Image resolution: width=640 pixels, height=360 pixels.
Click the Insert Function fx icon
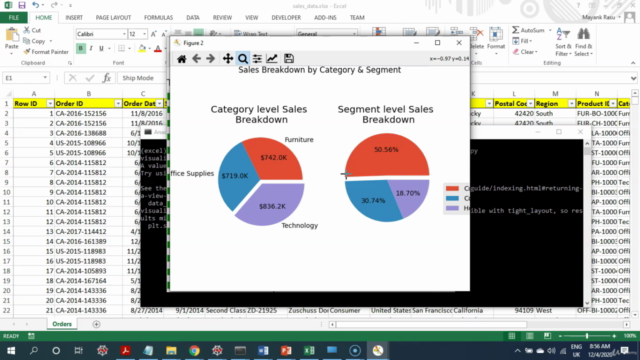coord(107,78)
